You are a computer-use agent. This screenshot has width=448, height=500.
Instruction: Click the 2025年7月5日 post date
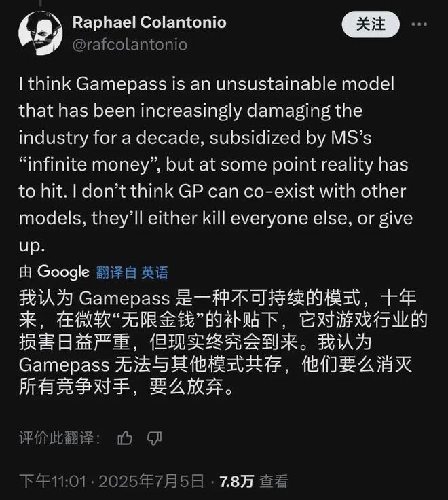click(x=151, y=481)
